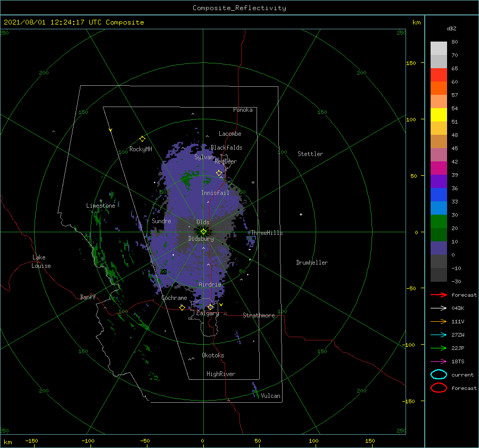Click the Stettler label
The width and height of the screenshot is (479, 448).
point(310,154)
